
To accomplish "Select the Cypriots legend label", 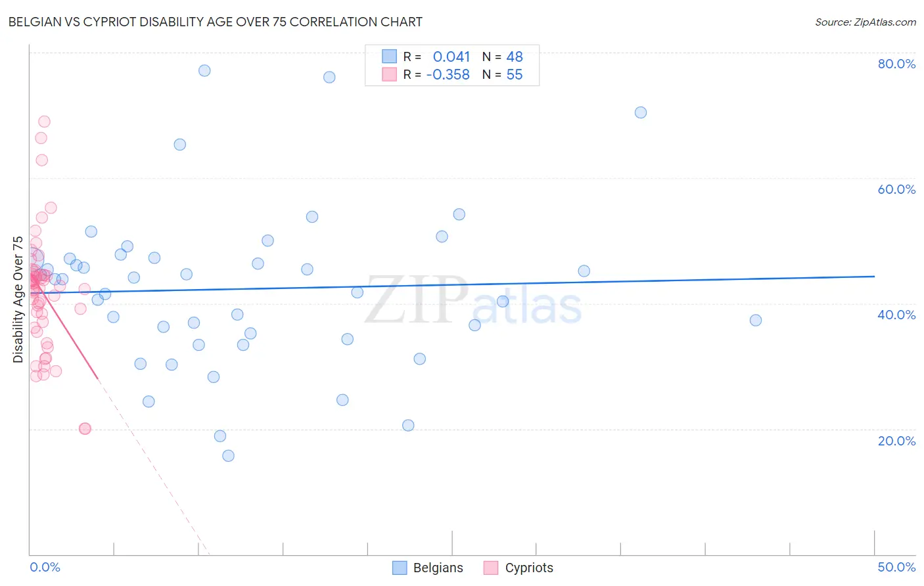I will tap(529, 568).
